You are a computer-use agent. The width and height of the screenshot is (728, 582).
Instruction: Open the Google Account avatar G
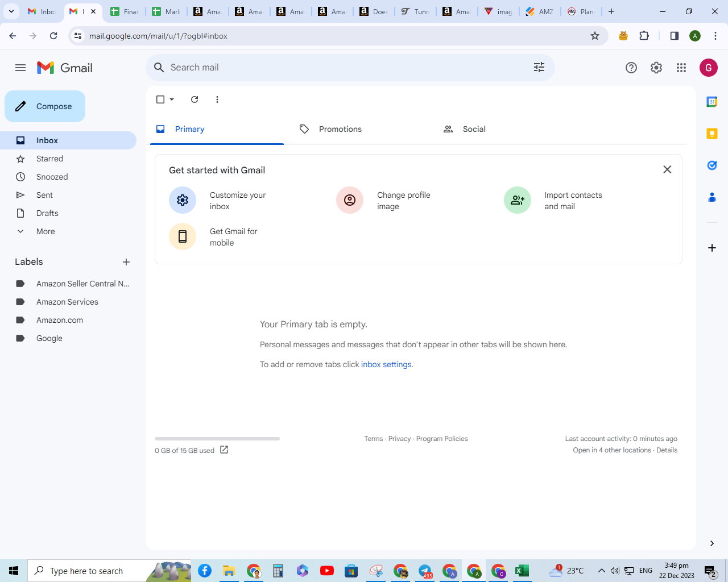pos(709,68)
